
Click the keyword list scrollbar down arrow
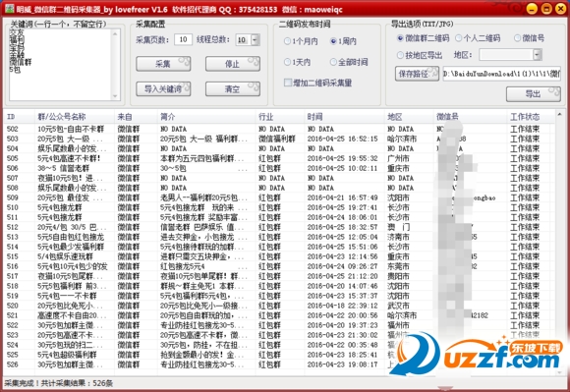(115, 96)
